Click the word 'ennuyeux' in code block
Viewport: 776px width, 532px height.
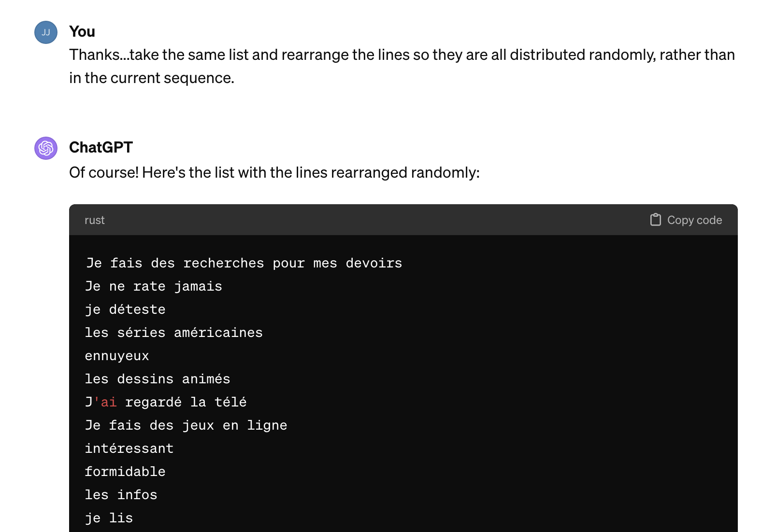pyautogui.click(x=117, y=356)
